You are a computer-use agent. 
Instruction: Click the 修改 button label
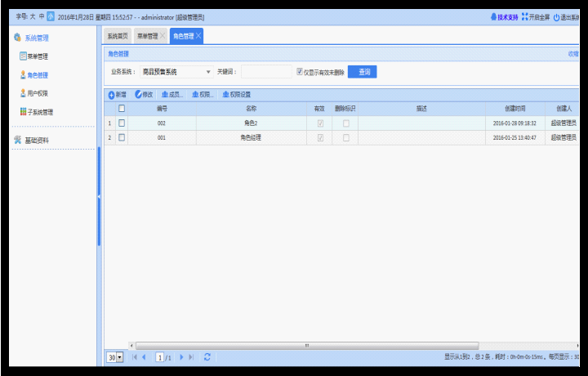coord(147,95)
